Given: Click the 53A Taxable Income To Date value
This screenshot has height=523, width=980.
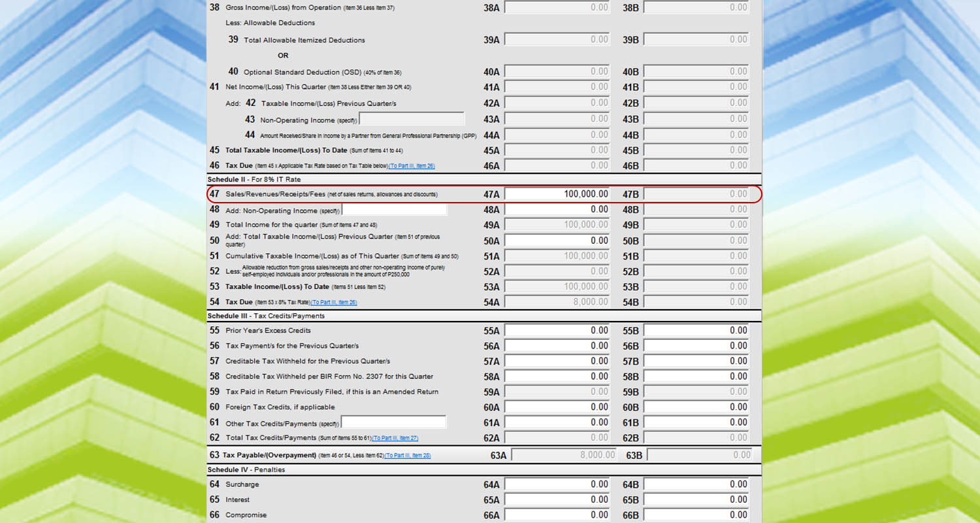Looking at the screenshot, I should 557,287.
